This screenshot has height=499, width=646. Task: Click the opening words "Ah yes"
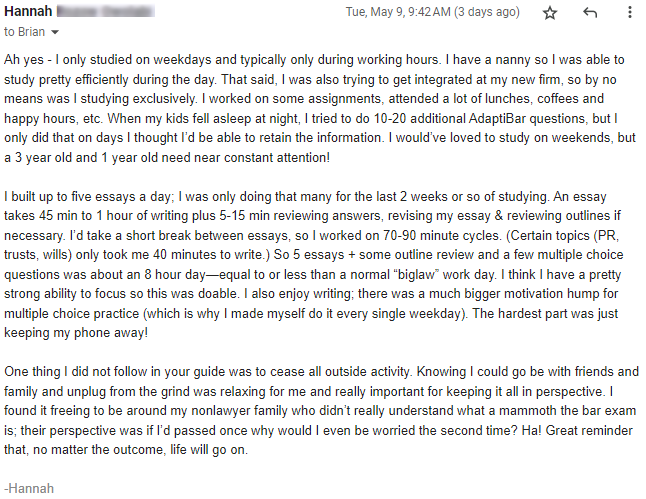point(23,60)
